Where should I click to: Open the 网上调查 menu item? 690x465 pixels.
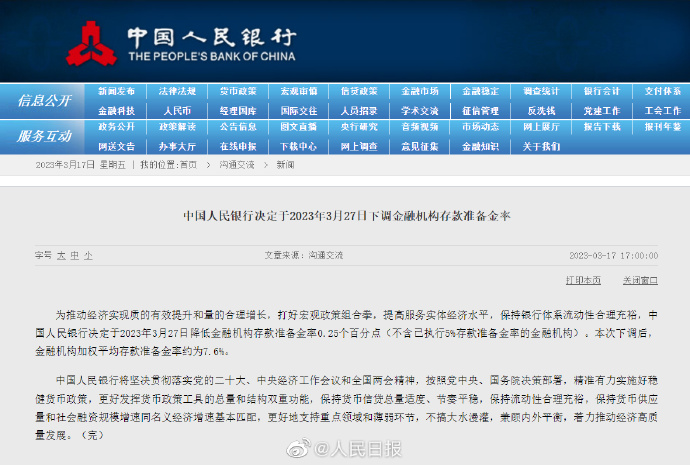tap(359, 146)
